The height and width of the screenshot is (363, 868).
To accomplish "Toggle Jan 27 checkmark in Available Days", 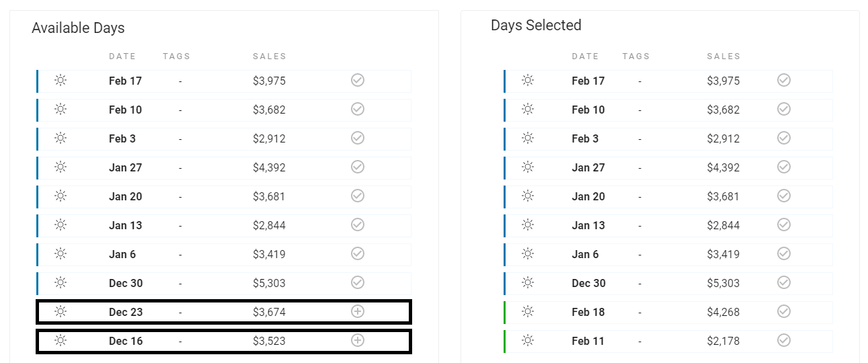I will point(358,167).
